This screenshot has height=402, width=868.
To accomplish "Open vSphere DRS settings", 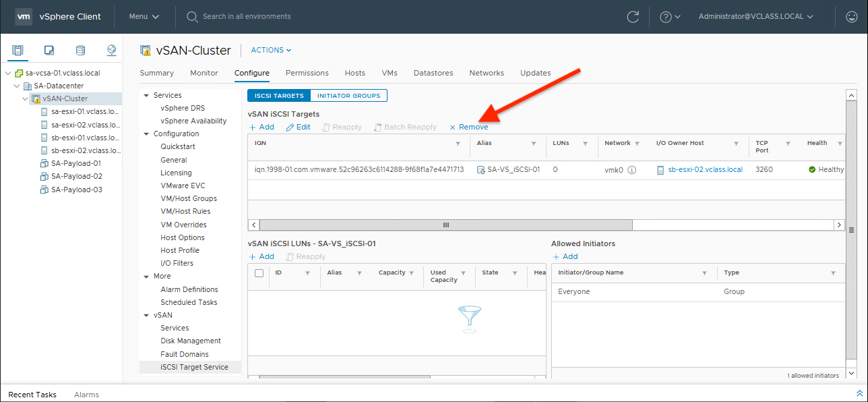I will tap(183, 109).
